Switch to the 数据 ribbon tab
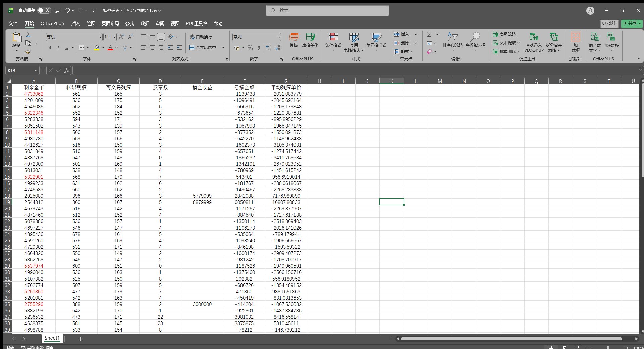 [145, 23]
